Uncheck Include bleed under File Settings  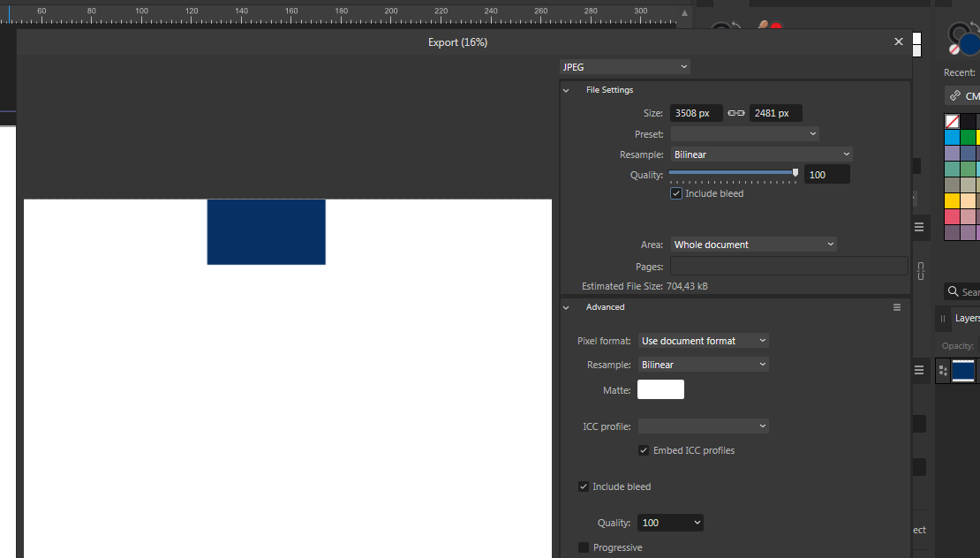click(x=676, y=193)
